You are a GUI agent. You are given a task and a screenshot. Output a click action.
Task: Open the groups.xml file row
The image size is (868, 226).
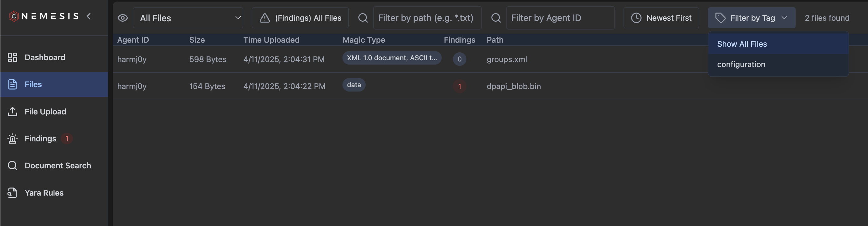507,59
